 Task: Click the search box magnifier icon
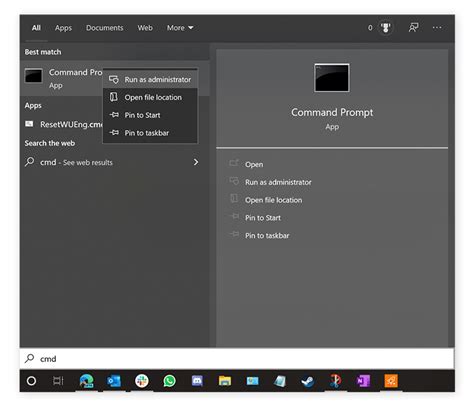(29, 358)
